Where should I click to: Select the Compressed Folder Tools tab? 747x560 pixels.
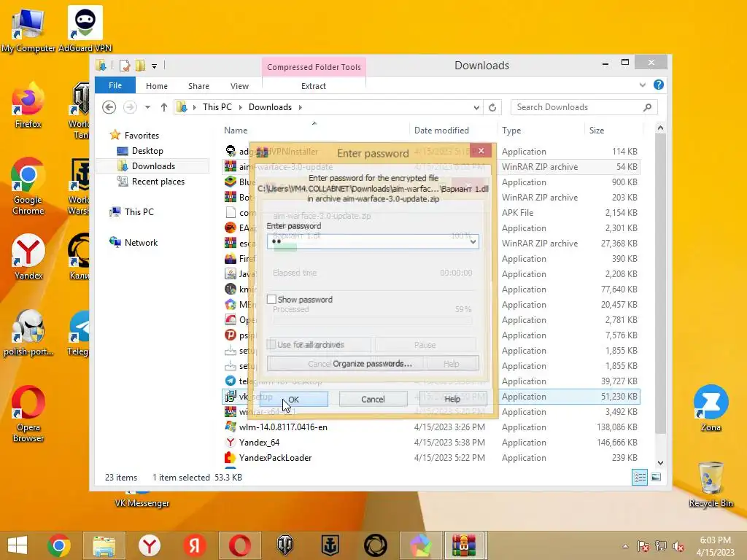coord(314,67)
